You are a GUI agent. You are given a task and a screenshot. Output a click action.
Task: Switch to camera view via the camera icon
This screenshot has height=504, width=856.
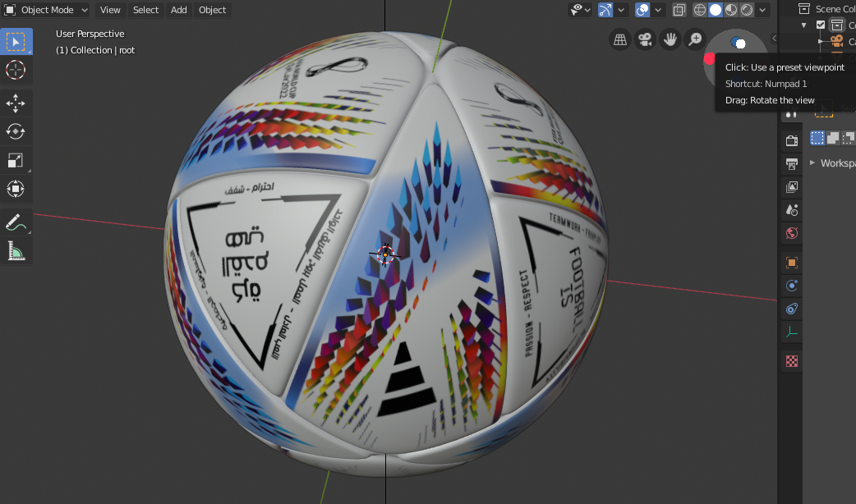coord(644,39)
